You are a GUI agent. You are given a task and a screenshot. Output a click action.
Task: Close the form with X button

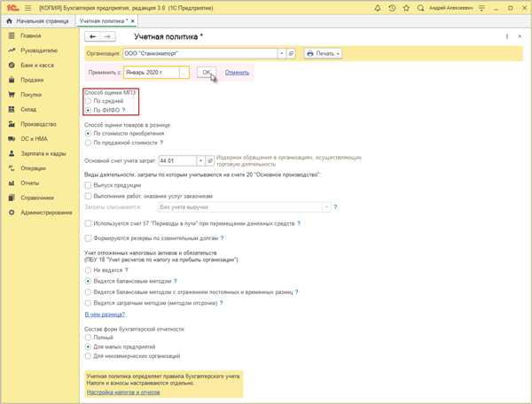520,36
